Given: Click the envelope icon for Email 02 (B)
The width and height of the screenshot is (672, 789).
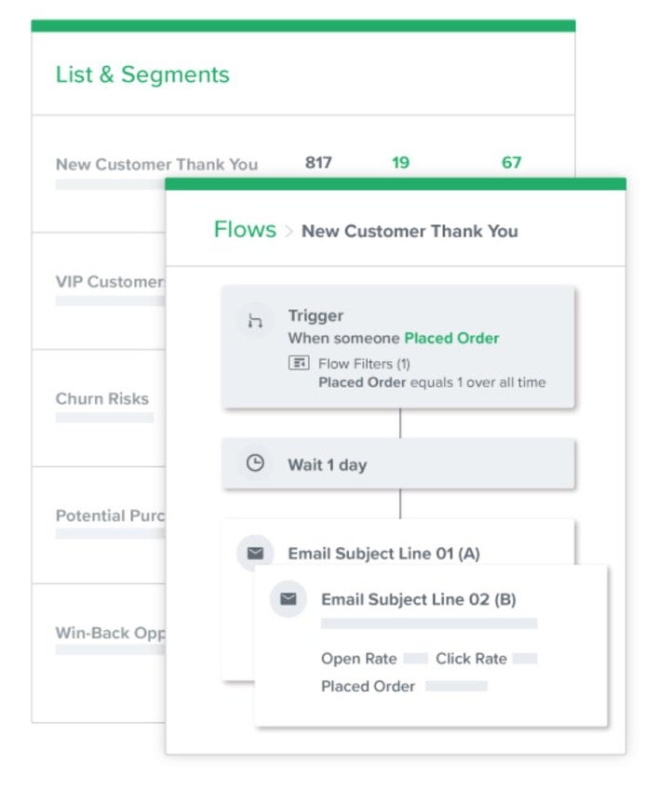Looking at the screenshot, I should (288, 599).
